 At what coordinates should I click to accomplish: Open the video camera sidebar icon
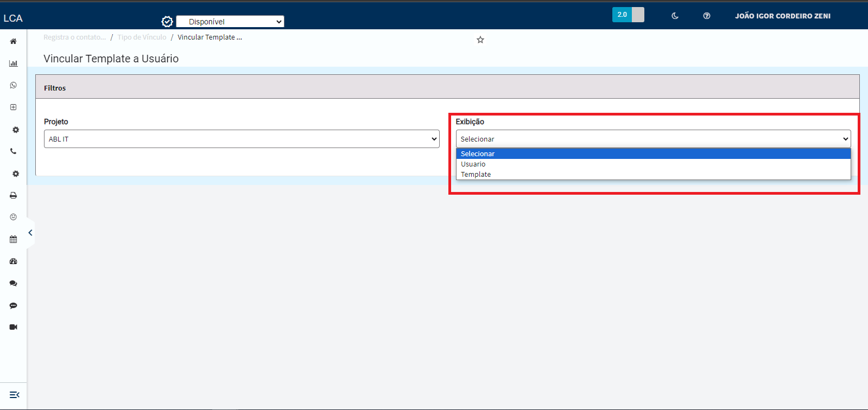click(x=13, y=327)
